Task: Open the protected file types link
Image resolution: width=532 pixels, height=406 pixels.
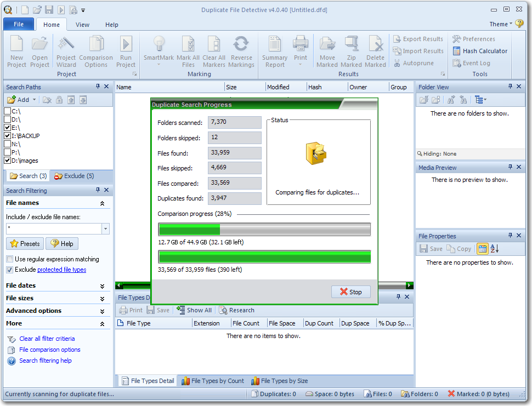Action: (x=62, y=270)
